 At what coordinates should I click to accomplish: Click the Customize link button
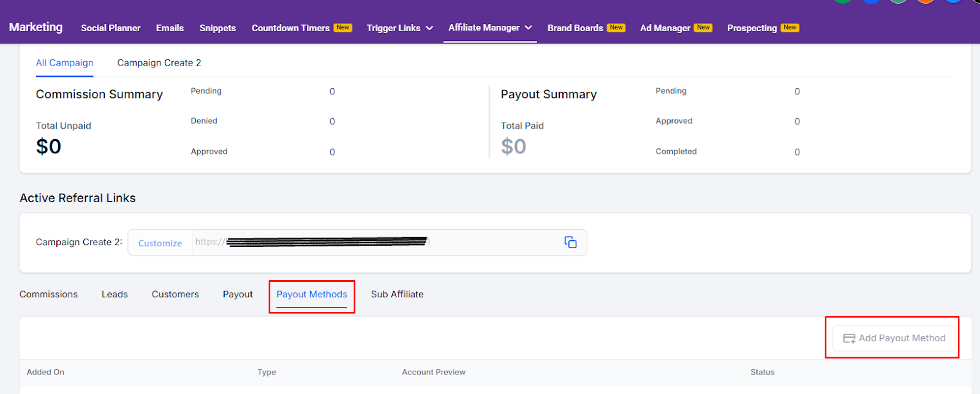pyautogui.click(x=160, y=243)
